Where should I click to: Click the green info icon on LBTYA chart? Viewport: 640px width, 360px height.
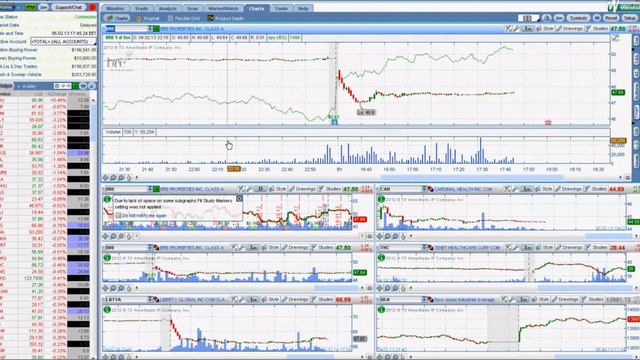[107, 309]
